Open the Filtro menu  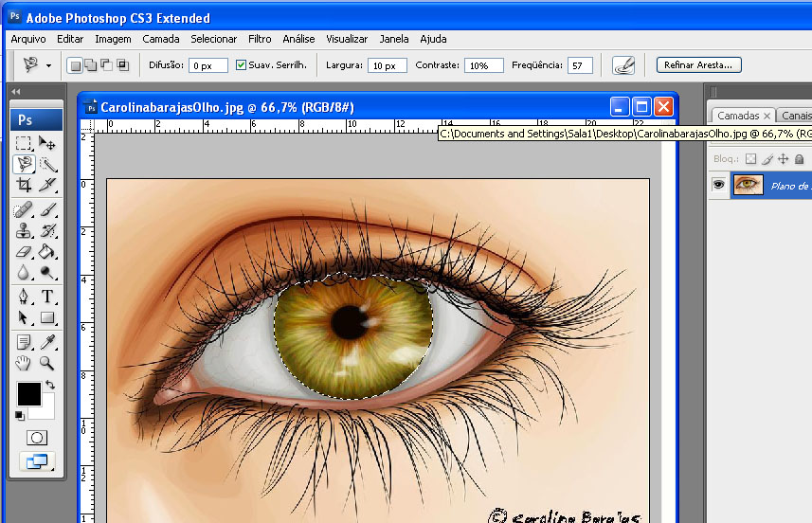pyautogui.click(x=260, y=39)
